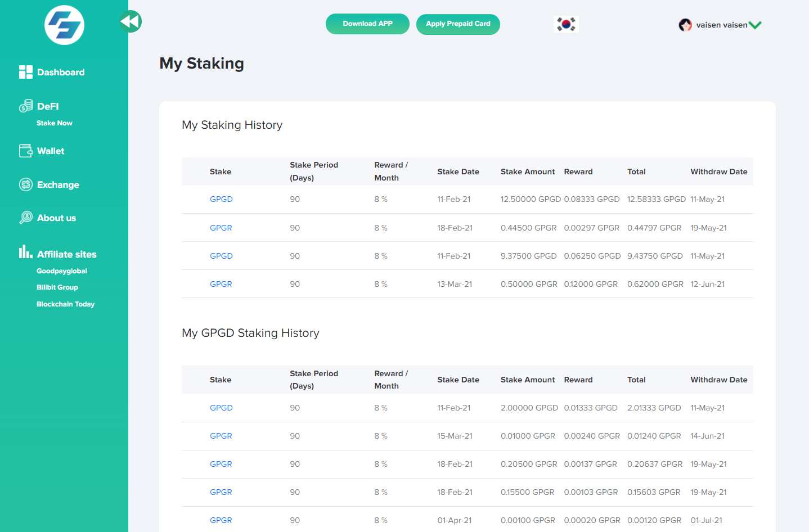809x532 pixels.
Task: Click the Affiliate sites bar chart icon
Action: click(x=25, y=252)
